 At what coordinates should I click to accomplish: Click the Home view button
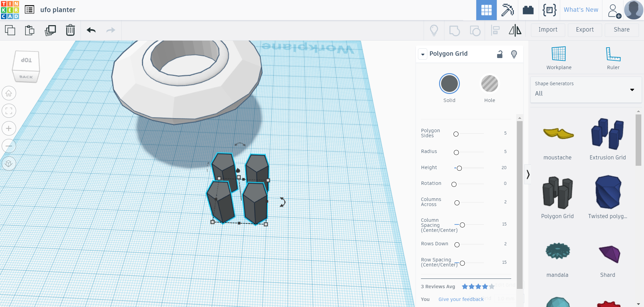(x=9, y=93)
